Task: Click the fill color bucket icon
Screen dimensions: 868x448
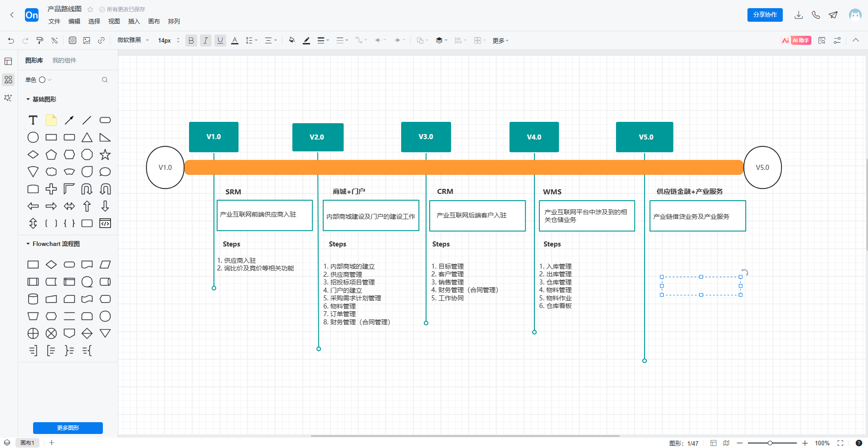Action: pos(291,40)
